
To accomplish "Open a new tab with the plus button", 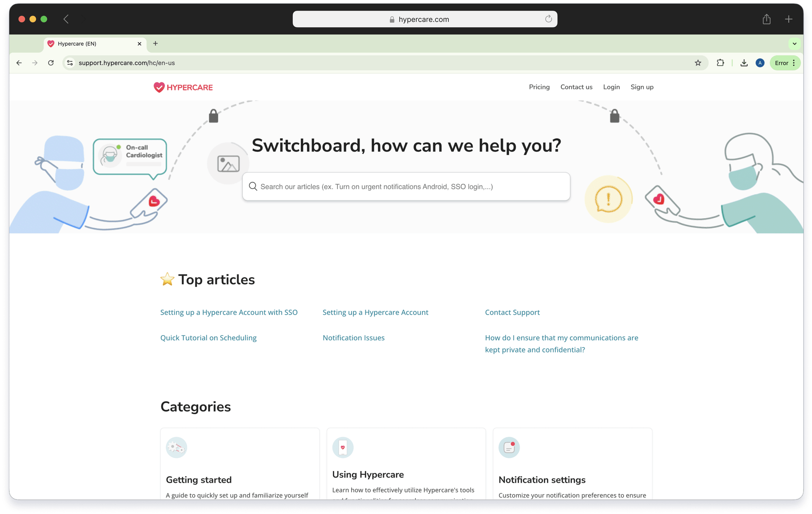I will 155,43.
